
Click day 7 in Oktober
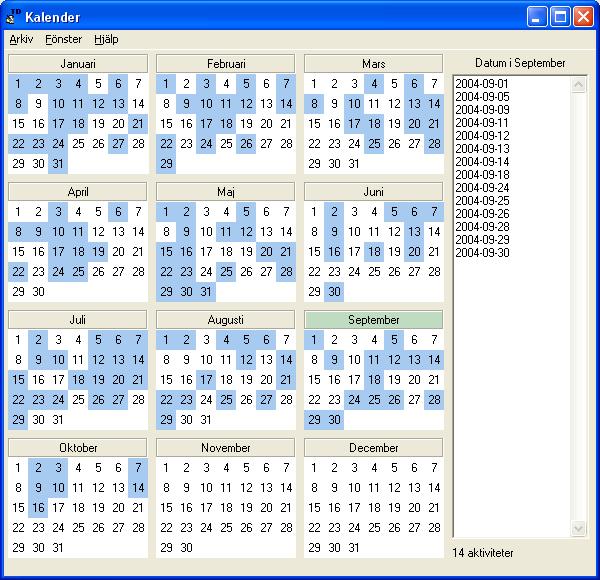(x=138, y=468)
